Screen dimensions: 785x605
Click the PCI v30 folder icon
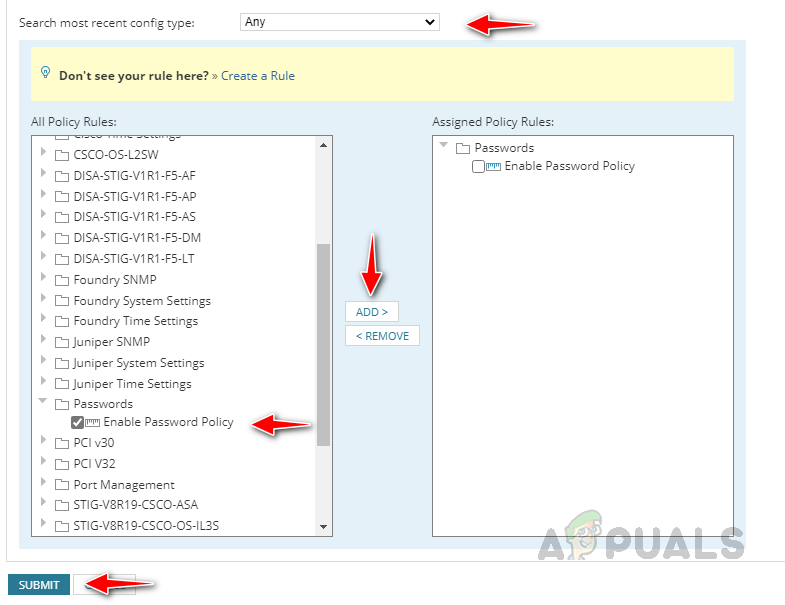pyautogui.click(x=62, y=444)
